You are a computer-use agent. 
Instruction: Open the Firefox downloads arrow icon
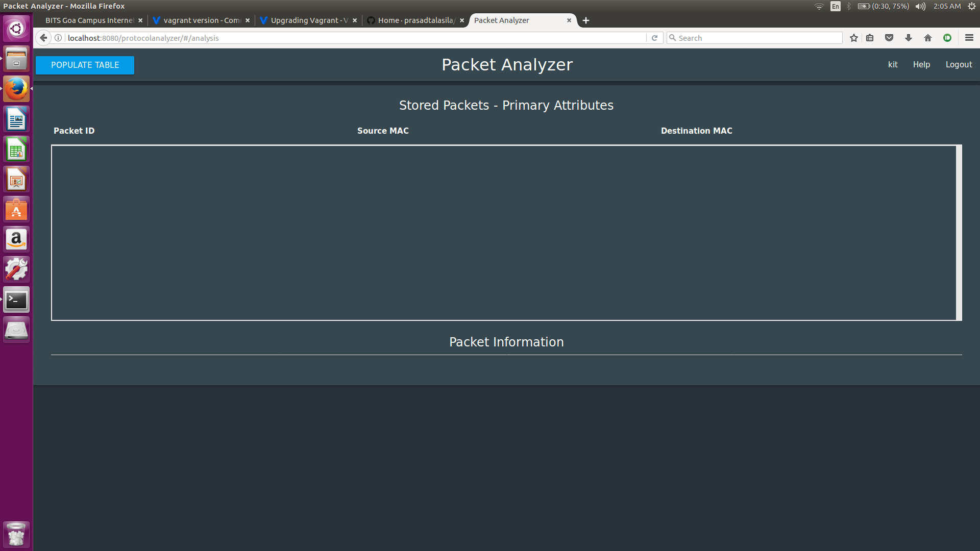(x=909, y=38)
